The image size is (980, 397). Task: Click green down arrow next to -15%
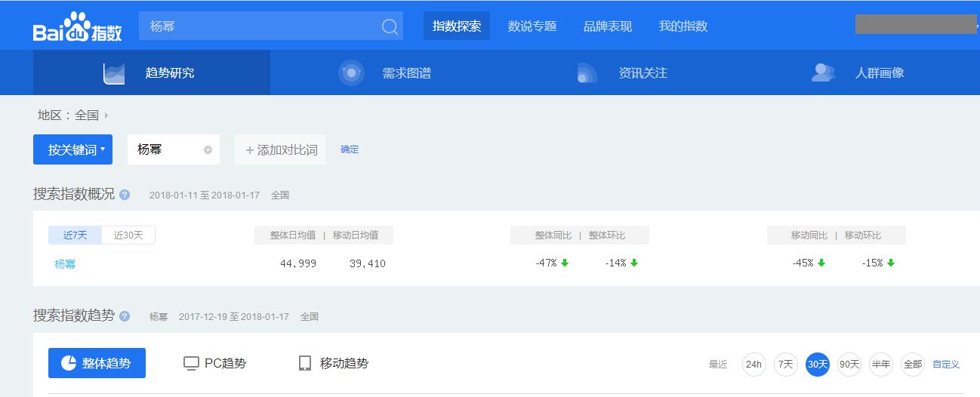pyautogui.click(x=891, y=263)
